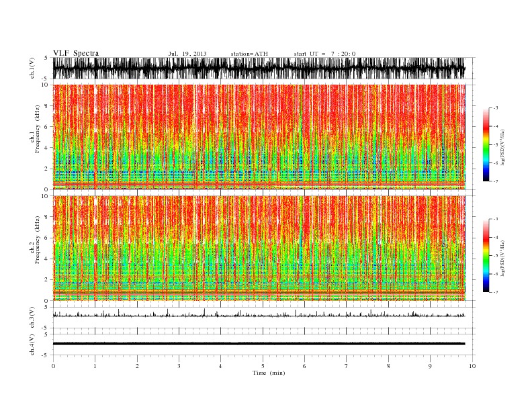Image resolution: width=532 pixels, height=411 pixels.
Task: Click the time axis tick label "9"
Action: coord(430,366)
